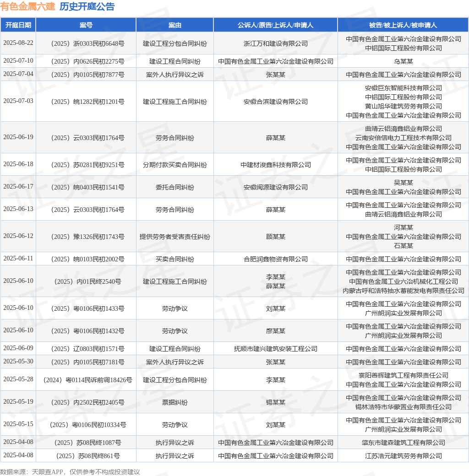Click the 历史开庭公告 heading
The width and height of the screenshot is (469, 476).
click(x=87, y=6)
